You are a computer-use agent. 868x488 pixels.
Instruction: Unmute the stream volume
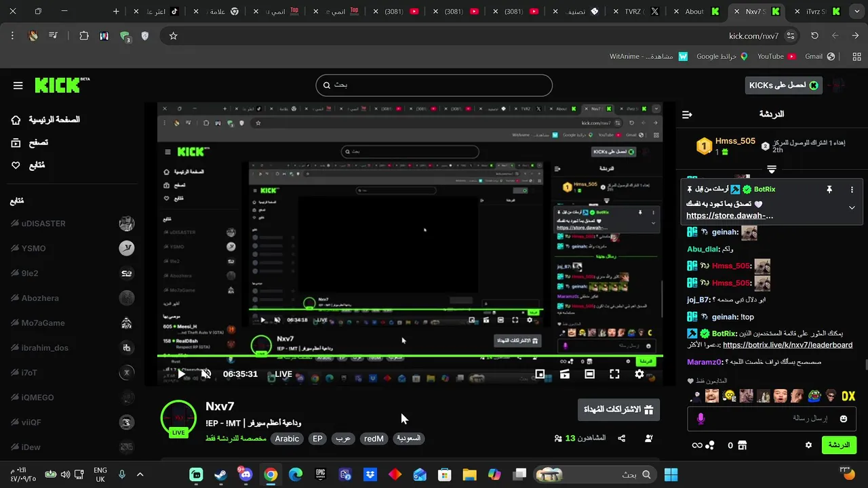click(206, 374)
